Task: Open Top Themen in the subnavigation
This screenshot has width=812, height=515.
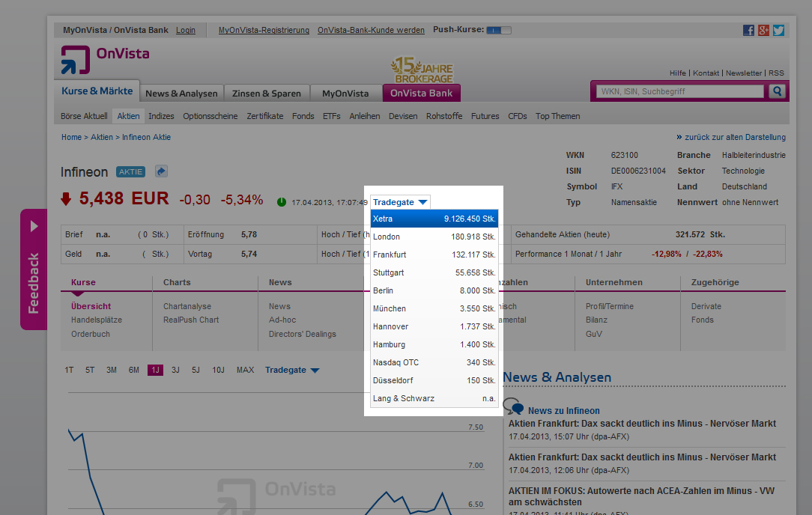Action: [x=558, y=116]
